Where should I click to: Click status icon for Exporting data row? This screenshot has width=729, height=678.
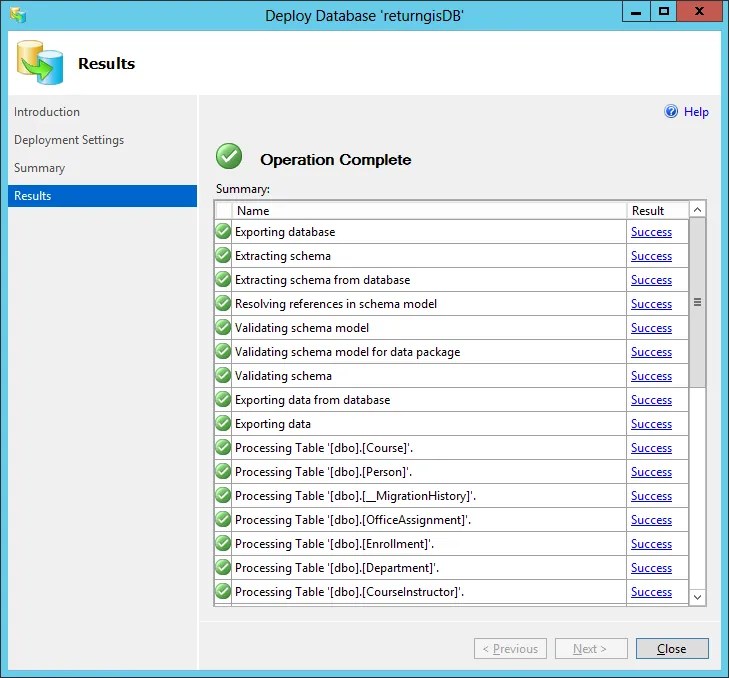click(223, 423)
